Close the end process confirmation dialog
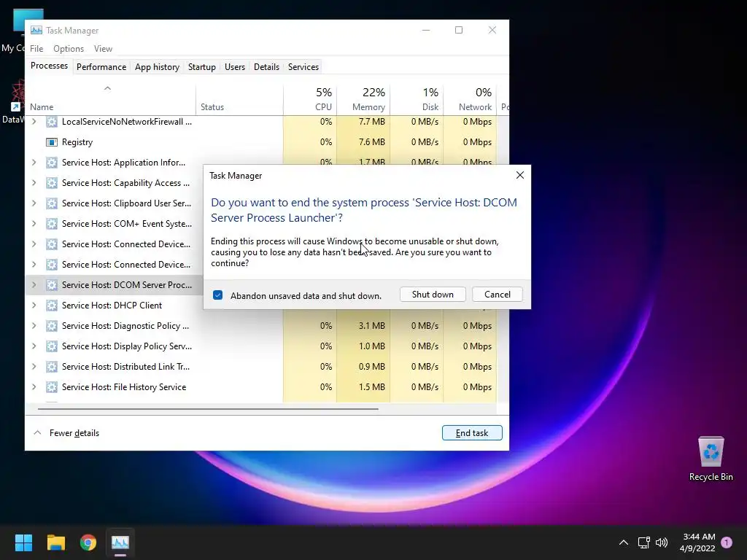 [519, 175]
